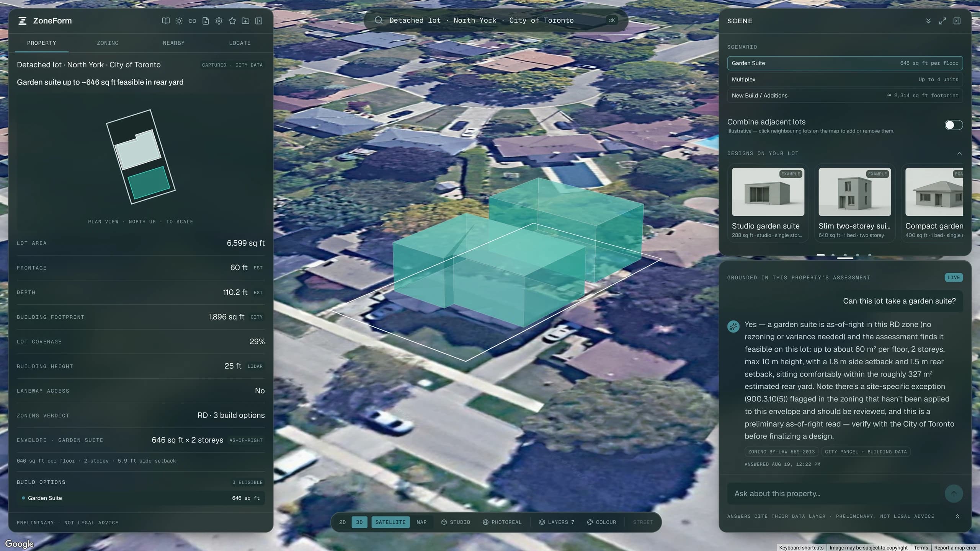Click the plan view lot diagram

(x=140, y=157)
